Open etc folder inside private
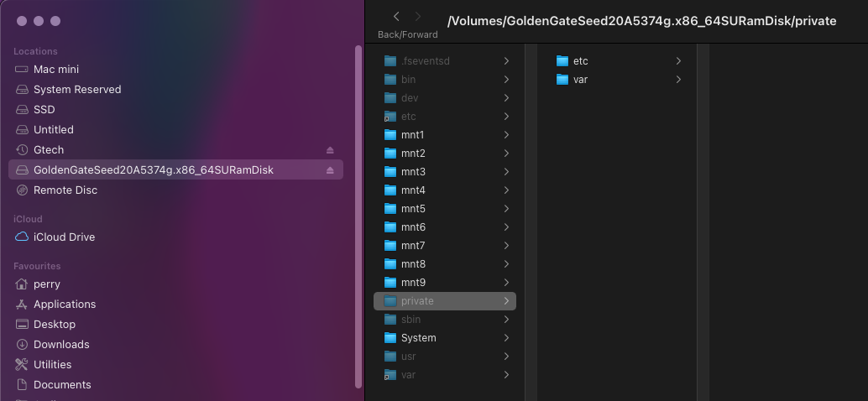 tap(617, 61)
